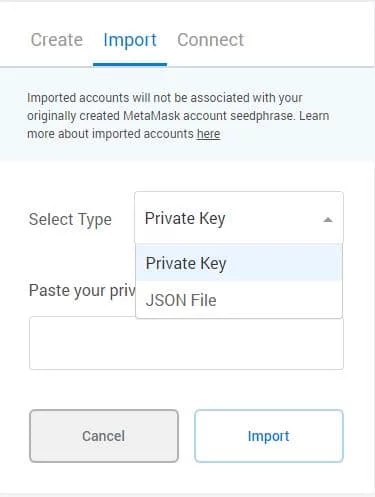Click the "Select Type" label

70,220
